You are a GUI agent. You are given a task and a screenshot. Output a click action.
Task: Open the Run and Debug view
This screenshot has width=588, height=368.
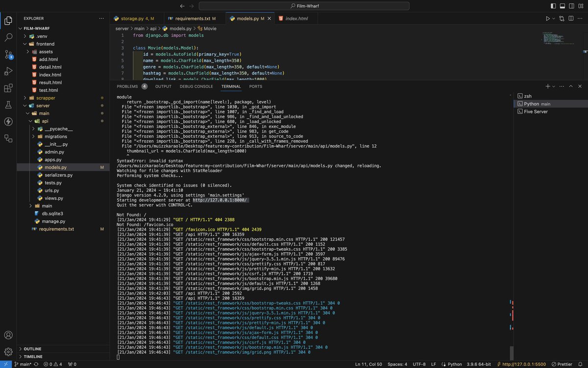(x=8, y=71)
